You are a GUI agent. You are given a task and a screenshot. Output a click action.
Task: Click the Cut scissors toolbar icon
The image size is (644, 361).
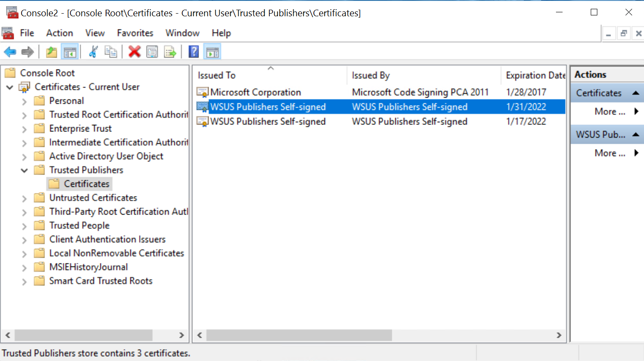coord(93,52)
